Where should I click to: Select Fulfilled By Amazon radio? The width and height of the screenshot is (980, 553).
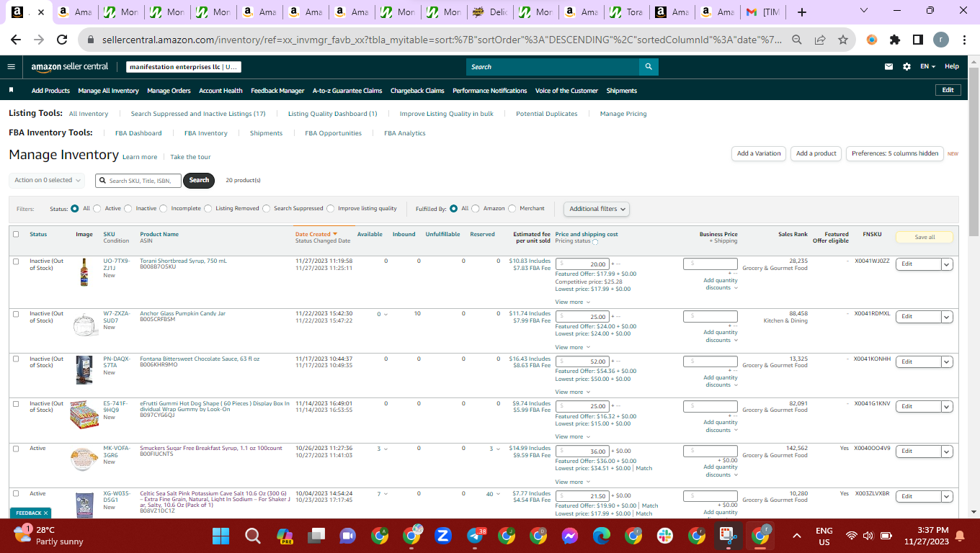tap(476, 209)
